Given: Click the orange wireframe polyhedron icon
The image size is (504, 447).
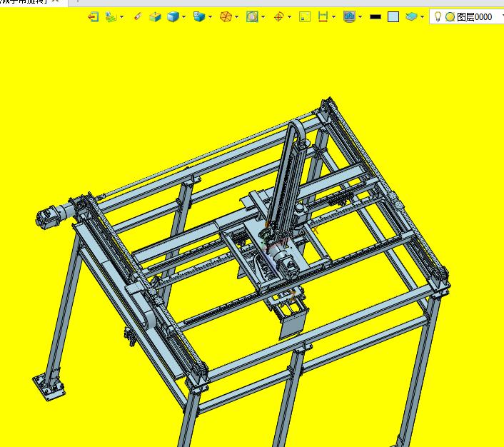Looking at the screenshot, I should (x=226, y=16).
